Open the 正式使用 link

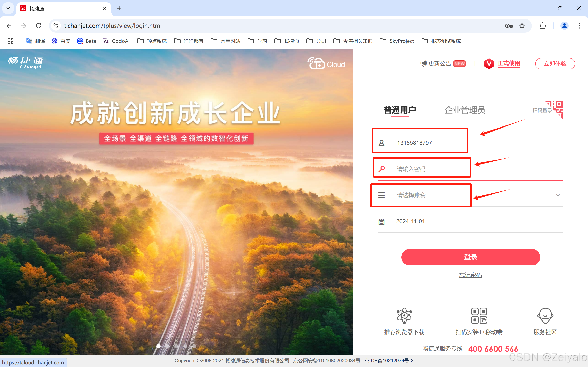509,64
